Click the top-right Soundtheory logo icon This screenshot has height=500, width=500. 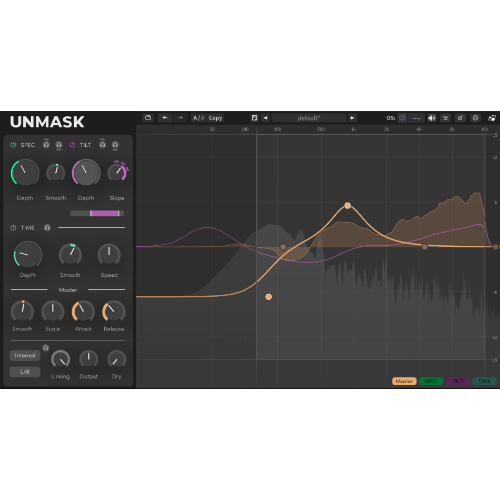(x=492, y=118)
